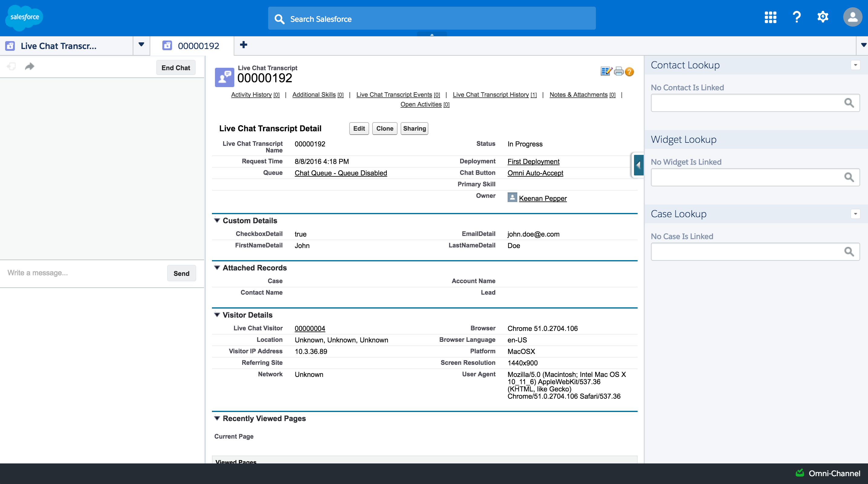
Task: Open the Contact Lookup panel menu arrow
Action: coord(855,65)
